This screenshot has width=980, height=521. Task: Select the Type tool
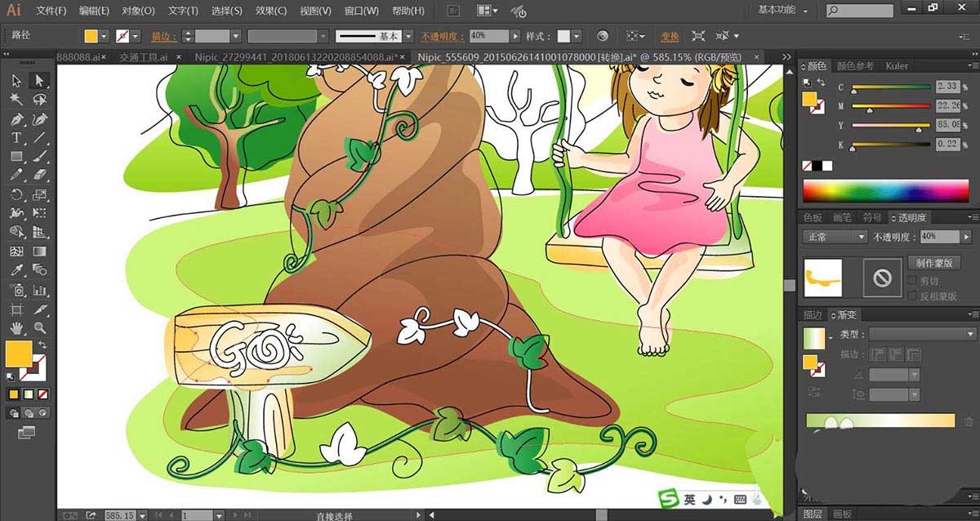coord(16,138)
